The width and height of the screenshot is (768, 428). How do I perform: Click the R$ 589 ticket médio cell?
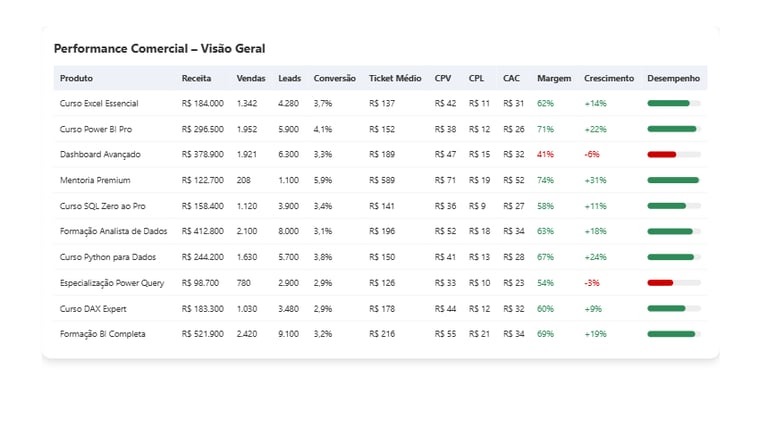pyautogui.click(x=382, y=180)
